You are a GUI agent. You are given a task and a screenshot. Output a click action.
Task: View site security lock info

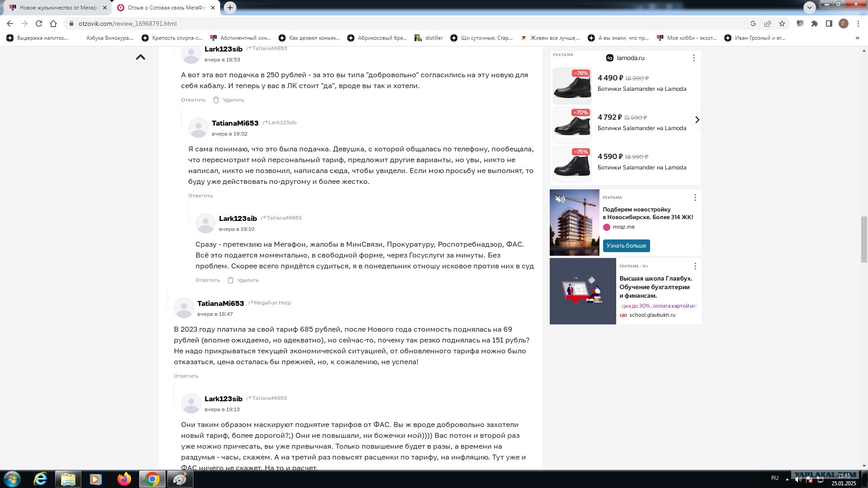71,23
